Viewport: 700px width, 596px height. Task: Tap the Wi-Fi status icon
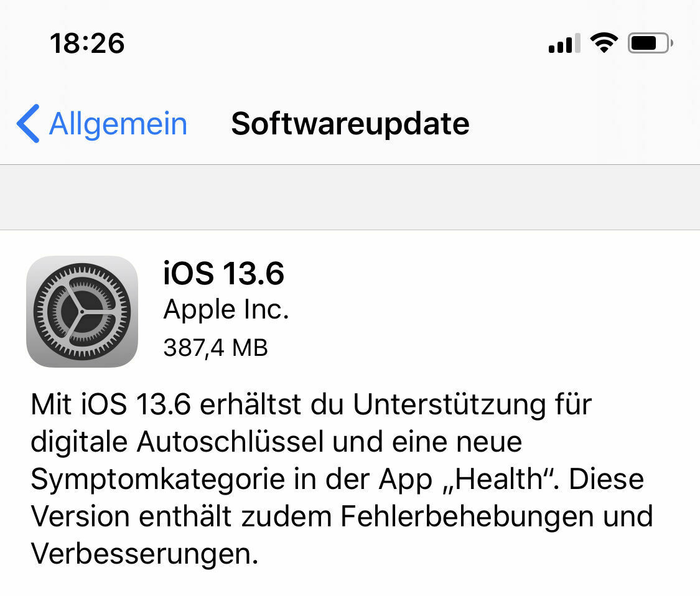(x=604, y=43)
